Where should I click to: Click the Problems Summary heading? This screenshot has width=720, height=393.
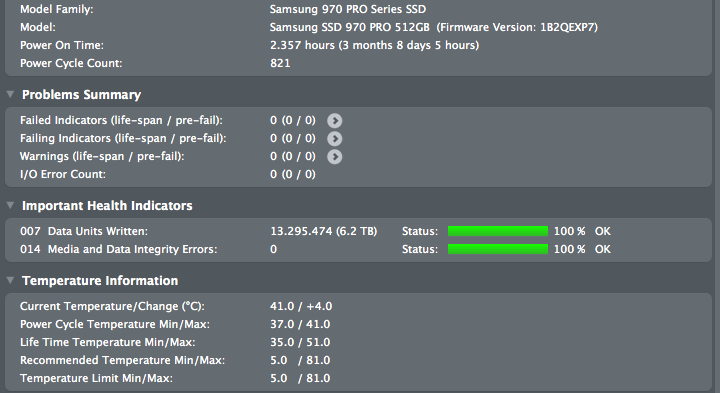(x=81, y=95)
